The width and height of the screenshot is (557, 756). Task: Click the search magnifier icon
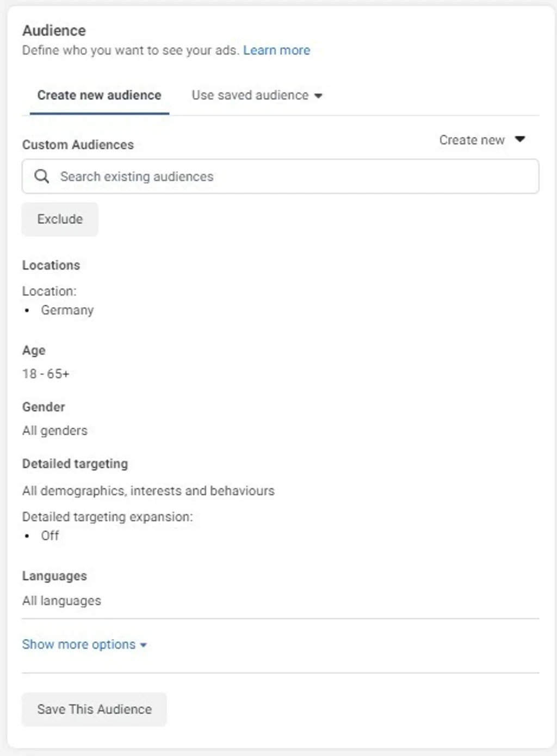(42, 176)
